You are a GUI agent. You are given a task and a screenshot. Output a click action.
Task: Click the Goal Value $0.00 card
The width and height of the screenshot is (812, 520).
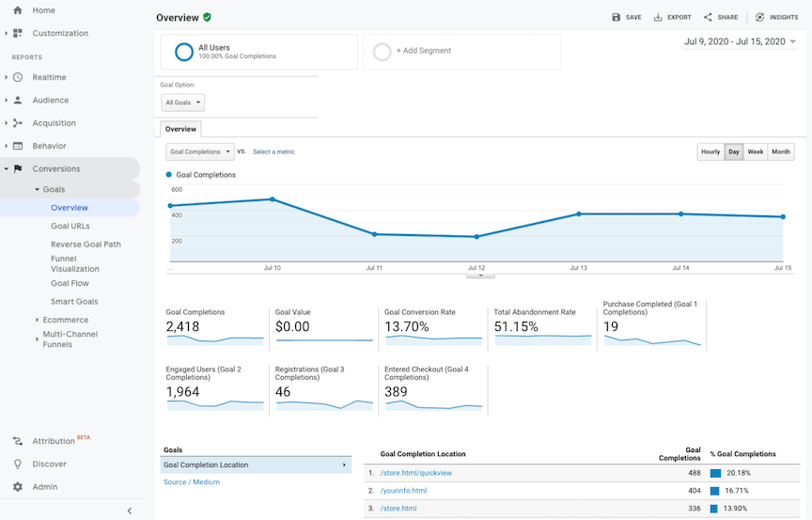(x=323, y=327)
